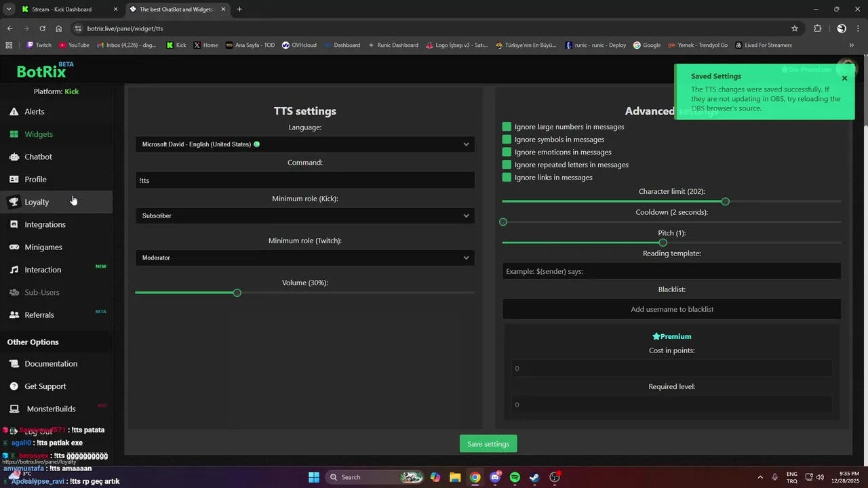Open the Interaction music note icon
868x488 pixels.
tap(14, 270)
